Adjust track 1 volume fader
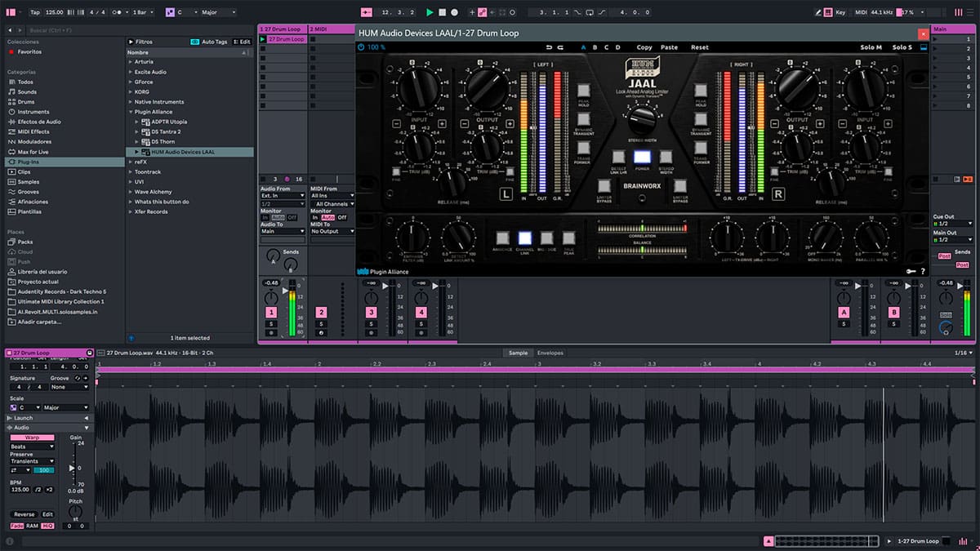This screenshot has height=551, width=980. point(286,291)
